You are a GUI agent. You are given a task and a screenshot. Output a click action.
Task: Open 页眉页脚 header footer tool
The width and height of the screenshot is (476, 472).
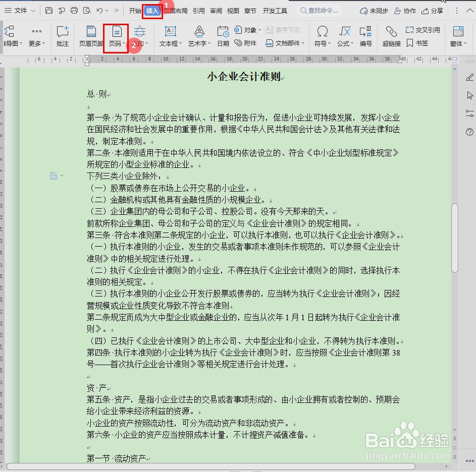(x=91, y=36)
